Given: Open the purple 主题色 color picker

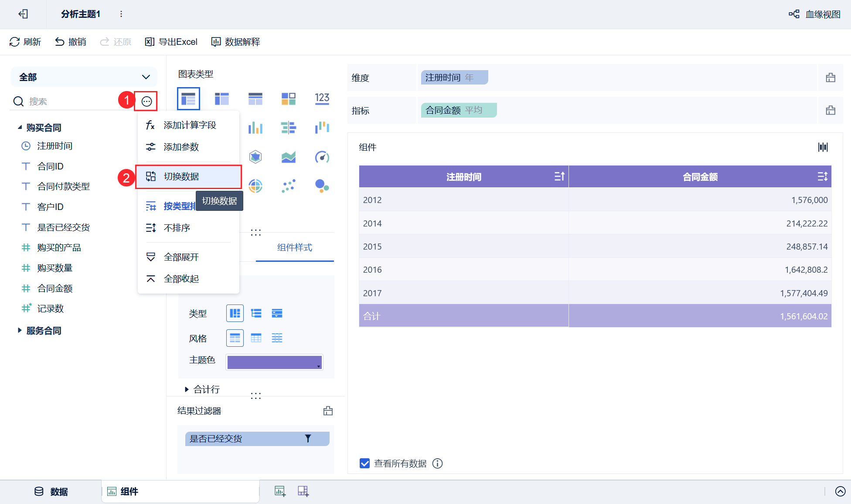Looking at the screenshot, I should (x=274, y=362).
